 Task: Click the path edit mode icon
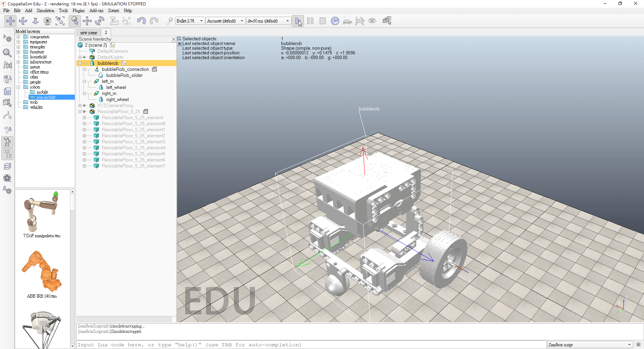tap(7, 116)
